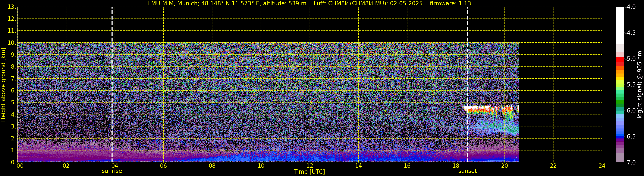Click the 06 tick label on the time axis
644x176 pixels.
(x=163, y=166)
